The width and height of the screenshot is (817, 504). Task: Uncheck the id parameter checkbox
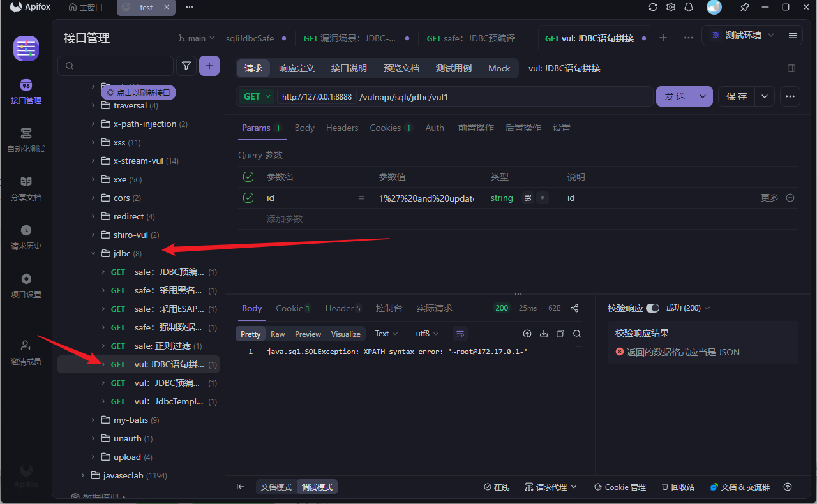pos(248,198)
